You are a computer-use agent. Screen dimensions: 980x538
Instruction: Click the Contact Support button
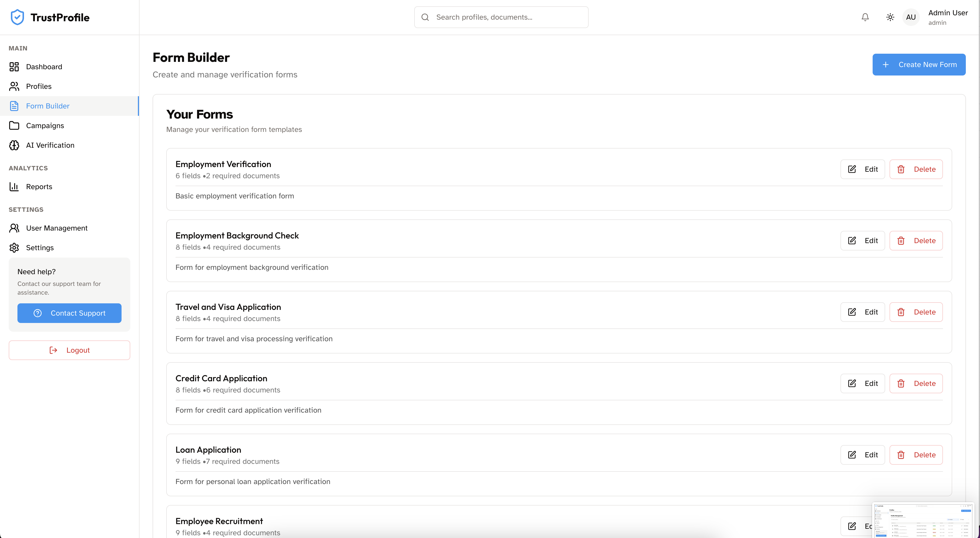point(69,313)
